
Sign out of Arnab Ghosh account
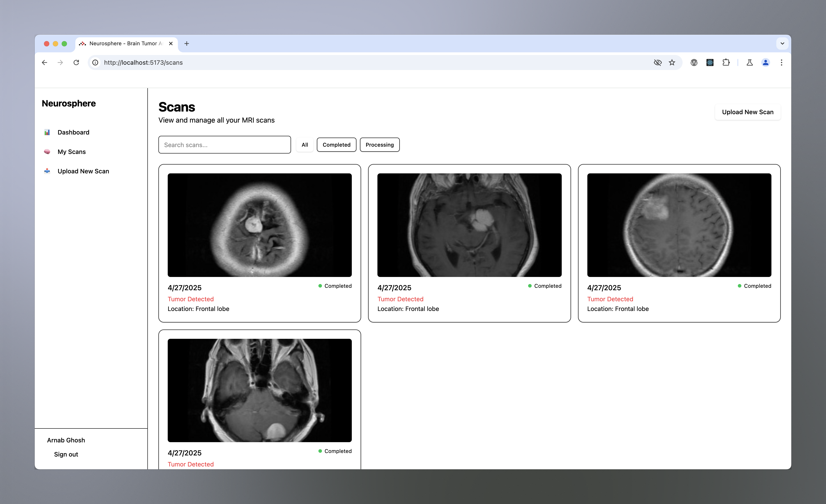[x=66, y=454]
